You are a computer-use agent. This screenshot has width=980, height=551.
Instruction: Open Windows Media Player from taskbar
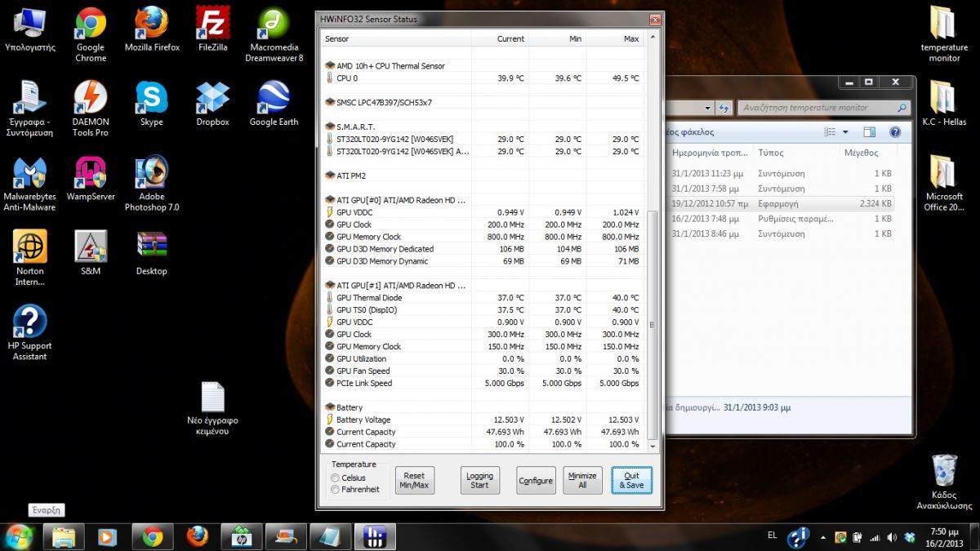(107, 536)
